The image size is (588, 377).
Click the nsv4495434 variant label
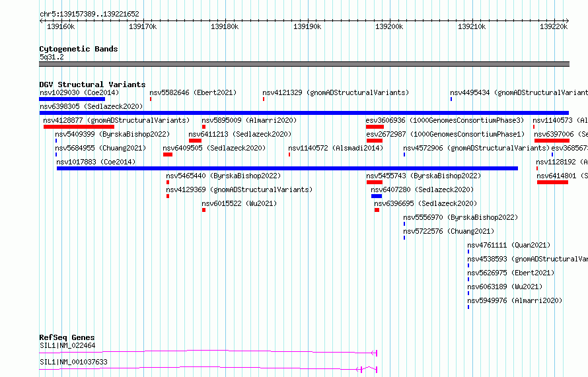point(519,92)
